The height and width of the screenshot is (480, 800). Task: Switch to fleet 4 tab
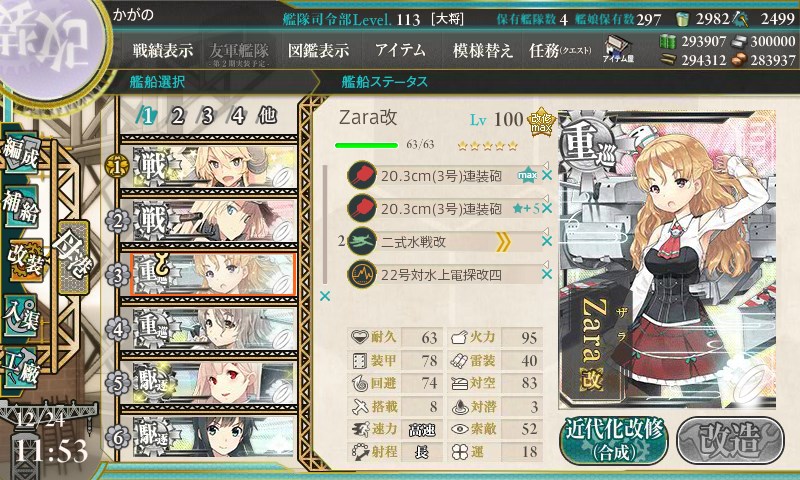[x=237, y=116]
